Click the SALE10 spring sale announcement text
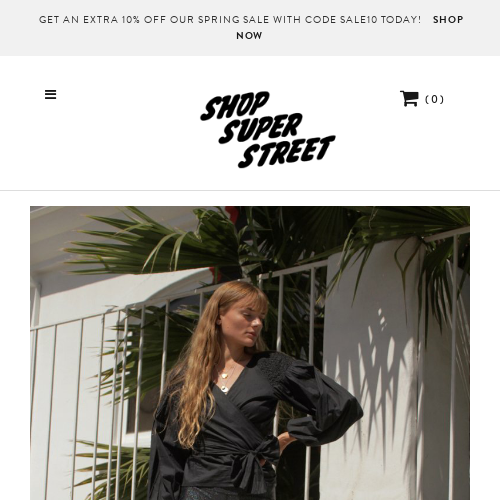Image resolution: width=500 pixels, height=500 pixels. coord(230,20)
